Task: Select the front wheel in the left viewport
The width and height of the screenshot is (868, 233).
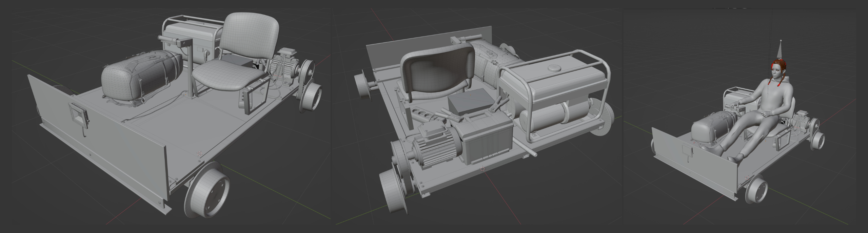Action: [206, 189]
